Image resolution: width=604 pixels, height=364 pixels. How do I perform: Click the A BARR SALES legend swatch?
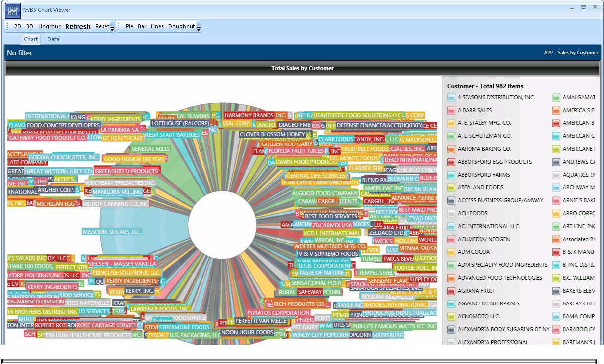pyautogui.click(x=451, y=110)
